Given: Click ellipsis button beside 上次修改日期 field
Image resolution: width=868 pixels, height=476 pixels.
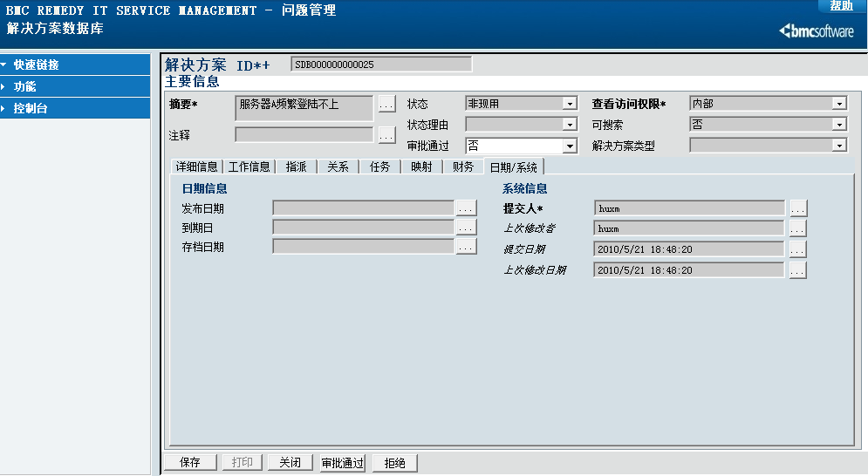Looking at the screenshot, I should click(797, 270).
